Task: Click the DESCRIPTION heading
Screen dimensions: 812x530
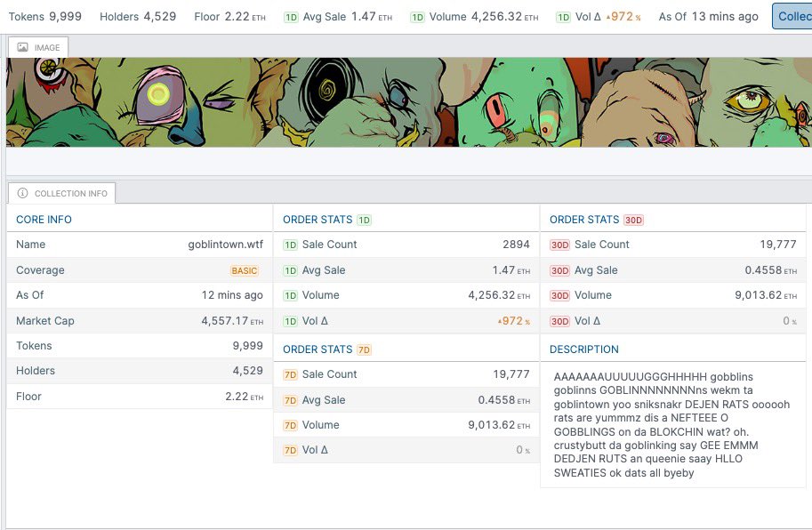Action: (584, 349)
